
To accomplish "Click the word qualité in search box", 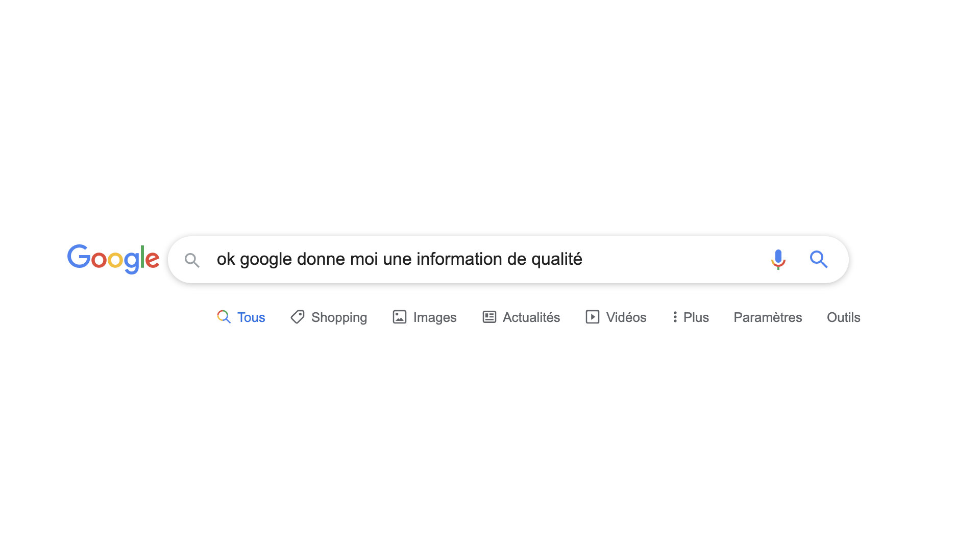I will click(557, 259).
